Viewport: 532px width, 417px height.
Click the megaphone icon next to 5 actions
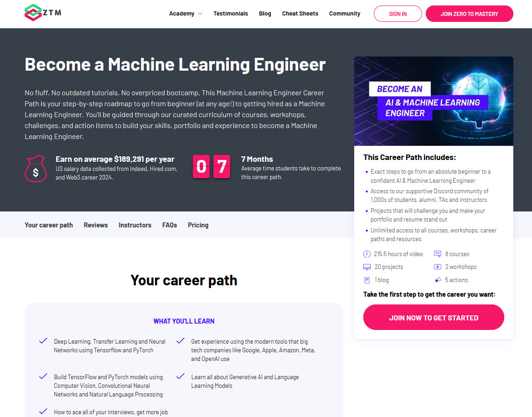coord(438,280)
